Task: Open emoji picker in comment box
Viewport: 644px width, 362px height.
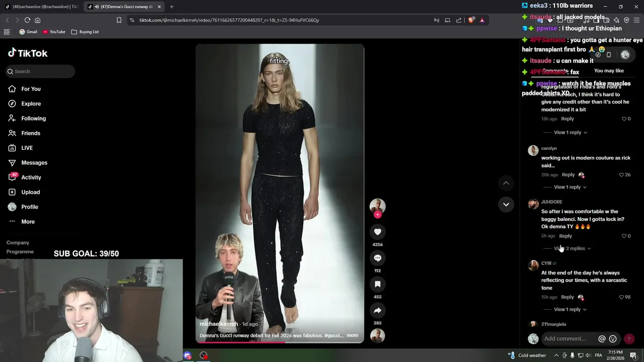Action: (x=613, y=339)
